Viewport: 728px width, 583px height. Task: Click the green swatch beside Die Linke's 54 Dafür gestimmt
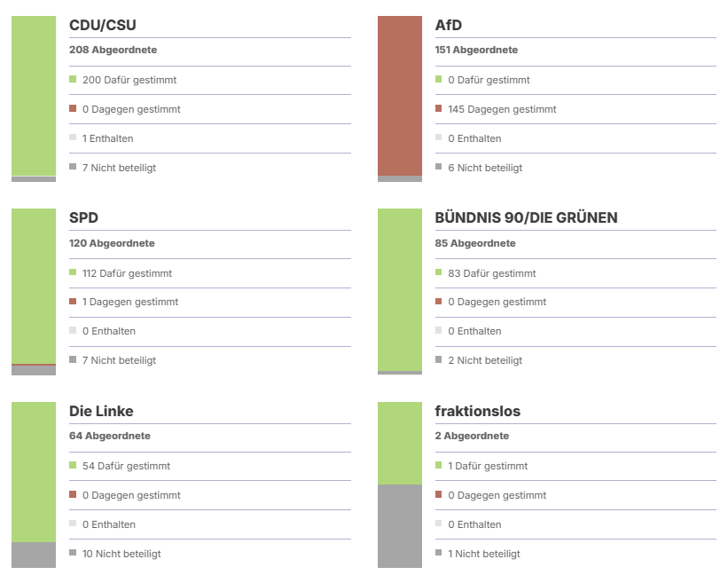[x=73, y=466]
